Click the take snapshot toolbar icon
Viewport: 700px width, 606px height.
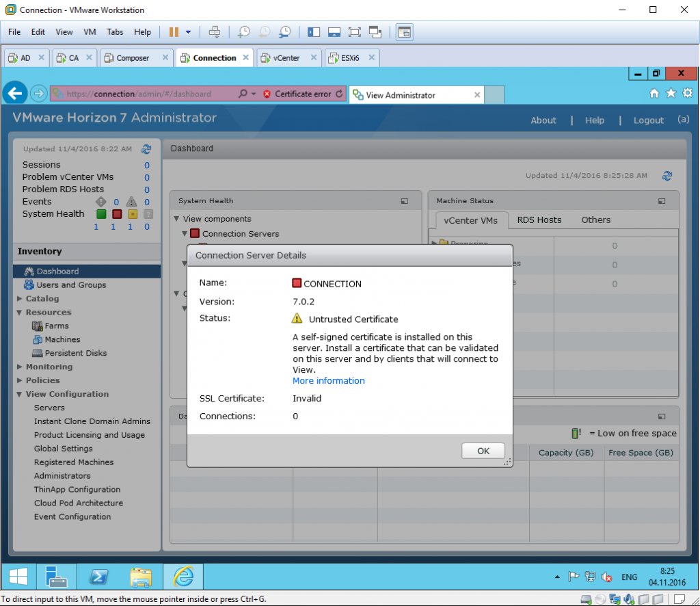click(244, 31)
